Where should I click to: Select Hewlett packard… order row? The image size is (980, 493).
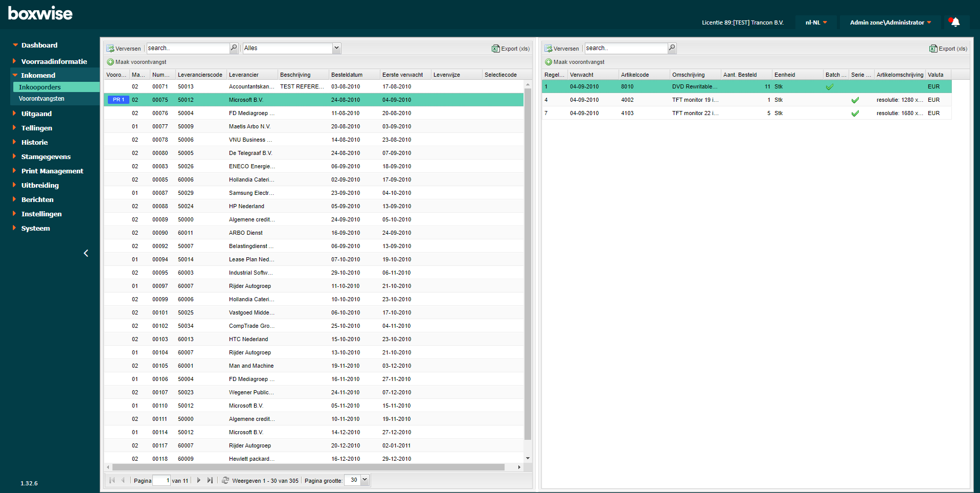[314, 459]
